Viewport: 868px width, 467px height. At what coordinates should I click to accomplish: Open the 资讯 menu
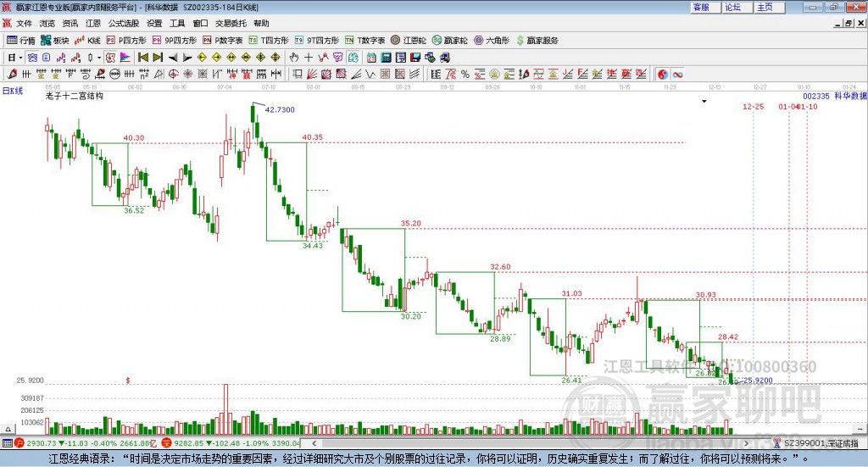click(70, 23)
